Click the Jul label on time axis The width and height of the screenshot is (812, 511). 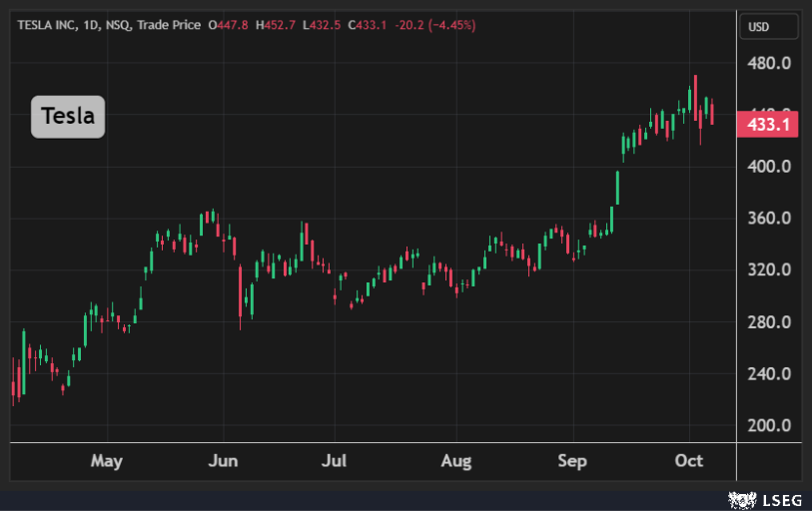335,461
